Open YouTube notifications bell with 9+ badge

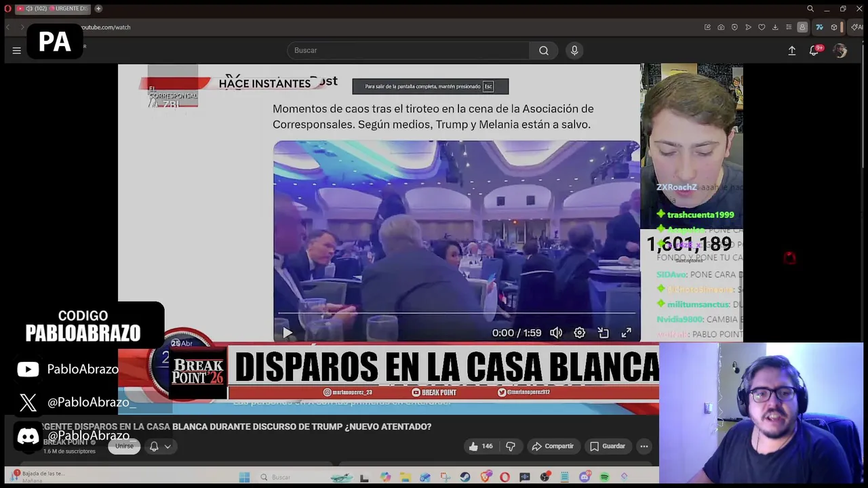[814, 50]
